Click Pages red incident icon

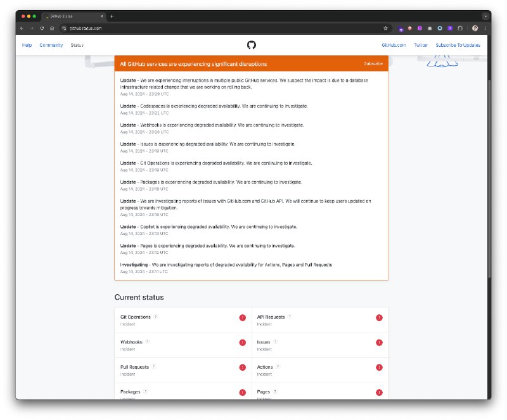[x=379, y=392]
